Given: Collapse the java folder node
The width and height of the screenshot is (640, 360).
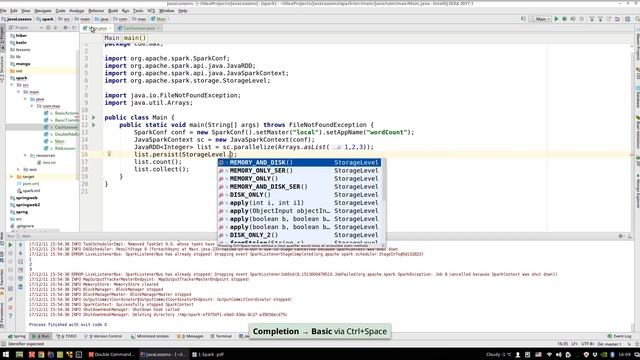Looking at the screenshot, I should click(x=25, y=99).
